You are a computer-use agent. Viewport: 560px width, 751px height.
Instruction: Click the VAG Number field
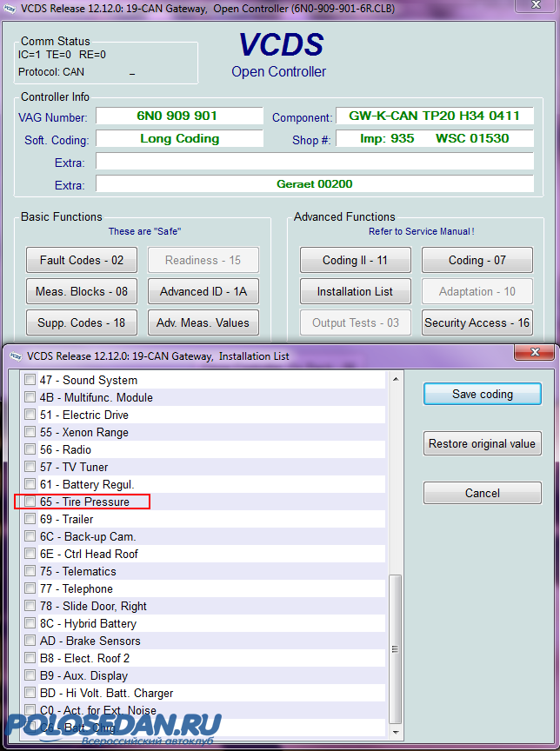[x=178, y=116]
